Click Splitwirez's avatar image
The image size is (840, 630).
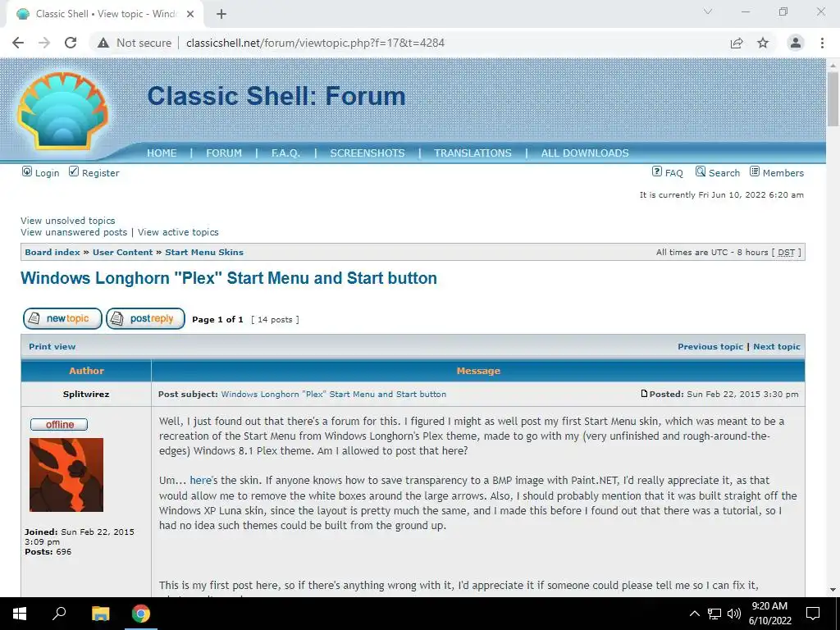pyautogui.click(x=66, y=475)
